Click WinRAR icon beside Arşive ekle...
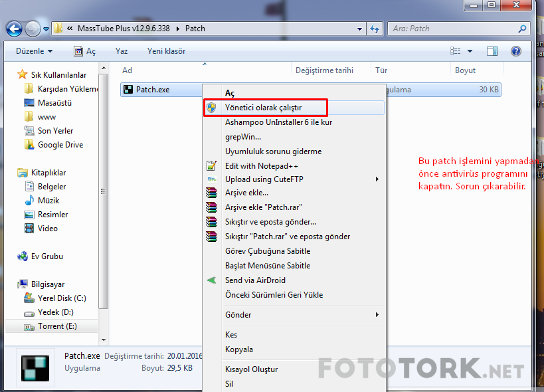The image size is (544, 392). pos(211,193)
